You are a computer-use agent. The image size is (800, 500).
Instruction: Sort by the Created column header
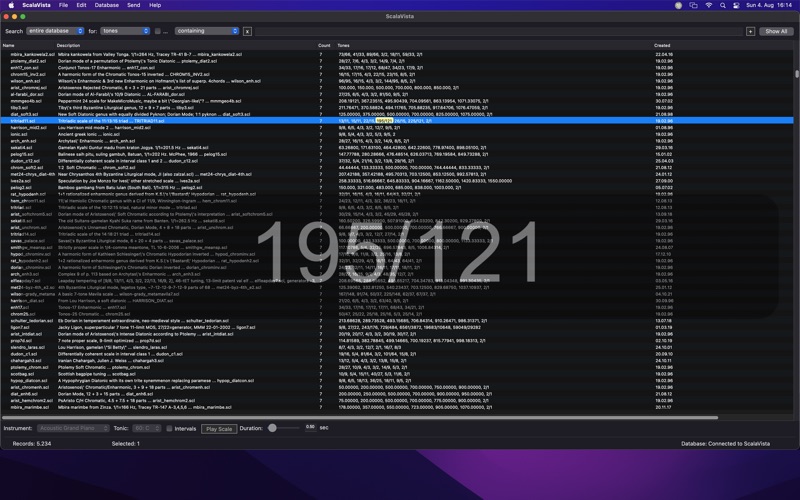coord(662,45)
